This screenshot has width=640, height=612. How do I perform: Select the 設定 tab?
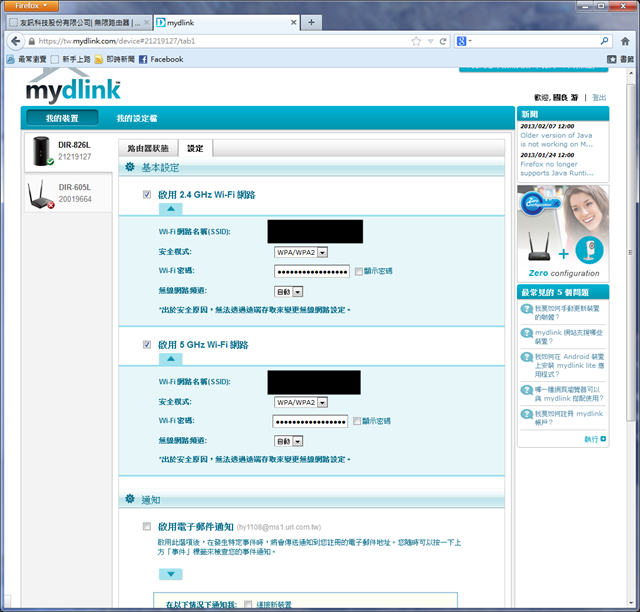click(x=195, y=148)
